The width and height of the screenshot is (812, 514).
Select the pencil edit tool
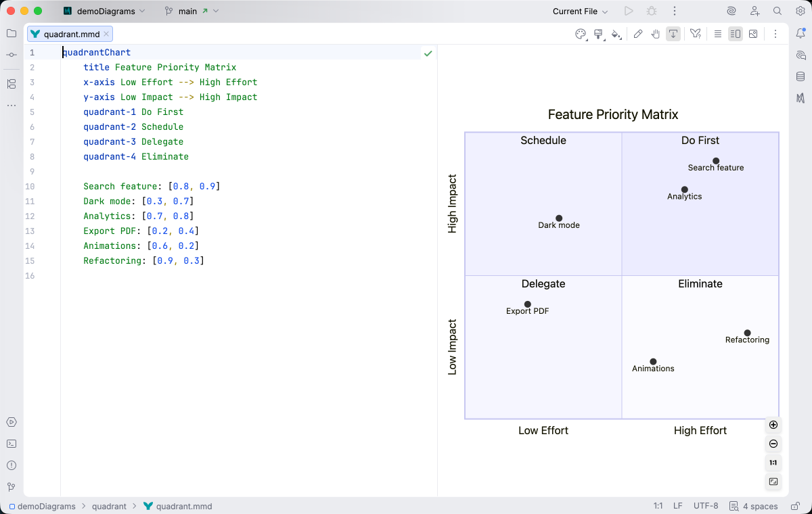[638, 34]
